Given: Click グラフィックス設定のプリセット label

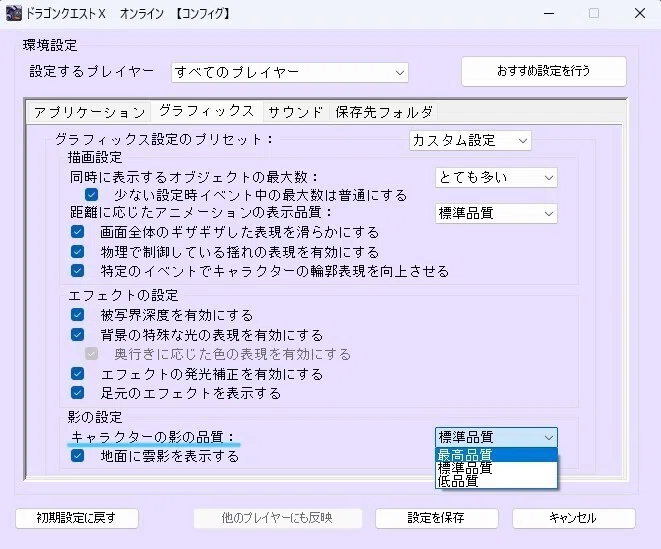Looking at the screenshot, I should [164, 139].
